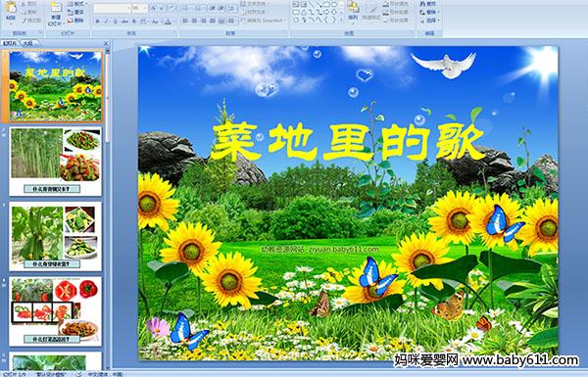Open the Align Text dropdown

pos(256,12)
